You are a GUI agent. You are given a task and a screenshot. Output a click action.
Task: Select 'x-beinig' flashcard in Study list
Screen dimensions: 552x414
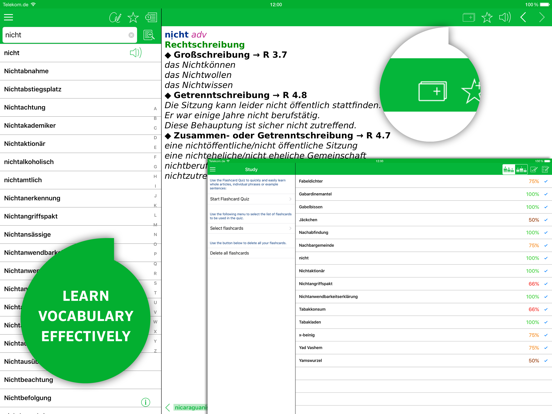(x=424, y=335)
